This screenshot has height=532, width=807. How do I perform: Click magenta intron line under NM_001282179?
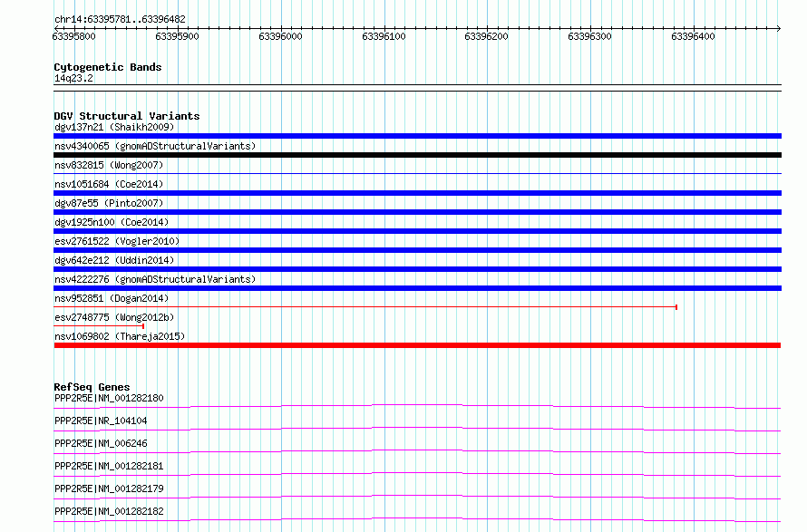click(417, 497)
